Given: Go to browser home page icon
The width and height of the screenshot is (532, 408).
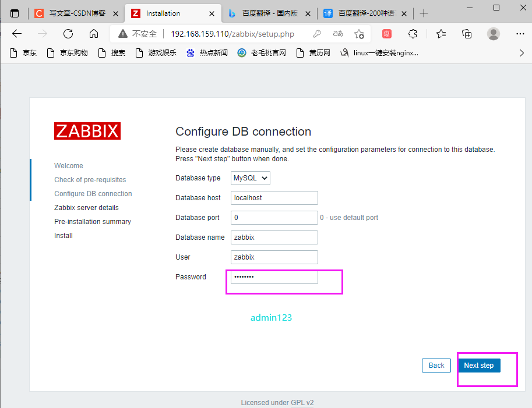Looking at the screenshot, I should pyautogui.click(x=94, y=34).
